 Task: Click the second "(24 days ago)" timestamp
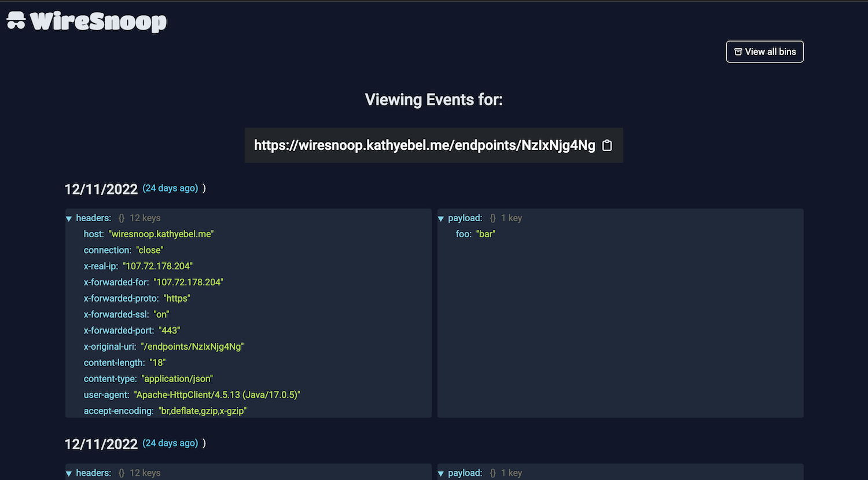(170, 442)
